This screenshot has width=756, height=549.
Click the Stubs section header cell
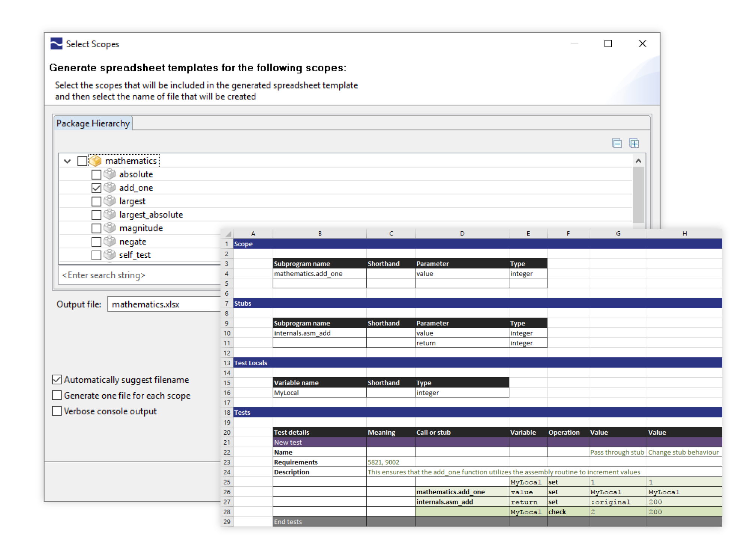pos(253,303)
